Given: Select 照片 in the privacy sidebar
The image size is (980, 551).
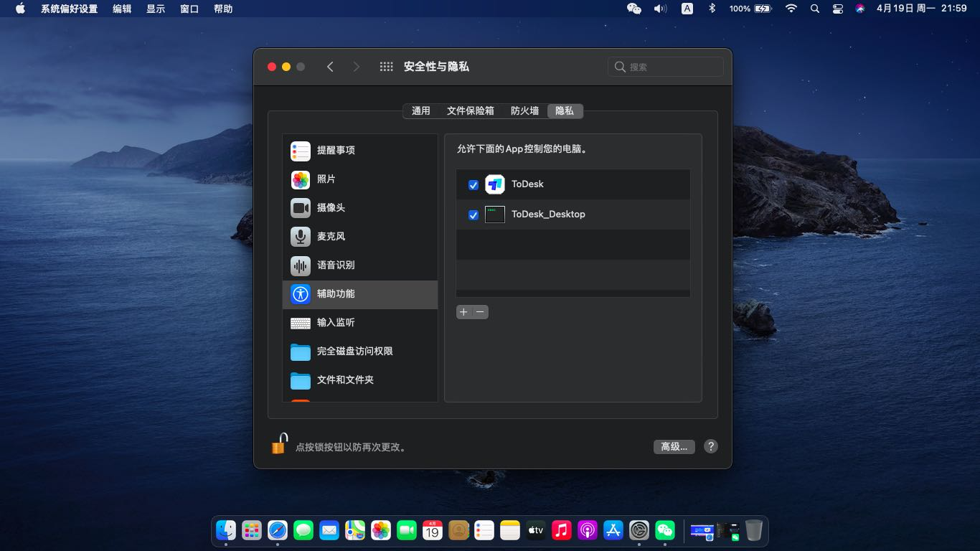Looking at the screenshot, I should (360, 179).
